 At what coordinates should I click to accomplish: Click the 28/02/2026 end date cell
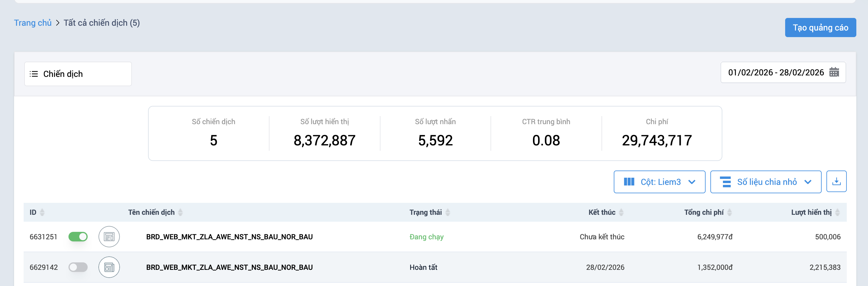coord(605,267)
